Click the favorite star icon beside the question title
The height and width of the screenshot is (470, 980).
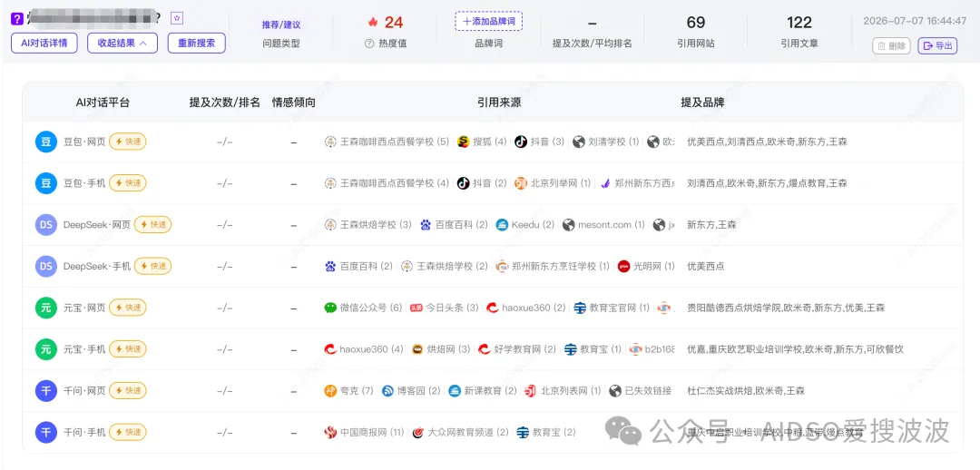(178, 18)
